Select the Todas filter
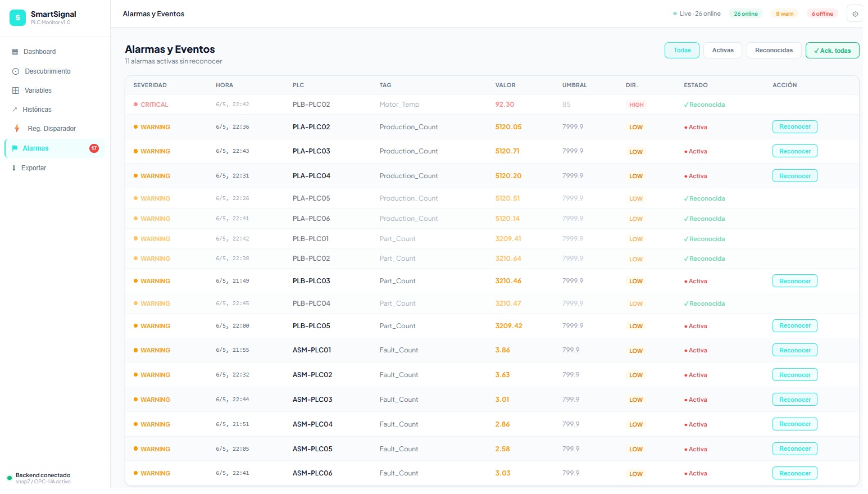 tap(682, 50)
